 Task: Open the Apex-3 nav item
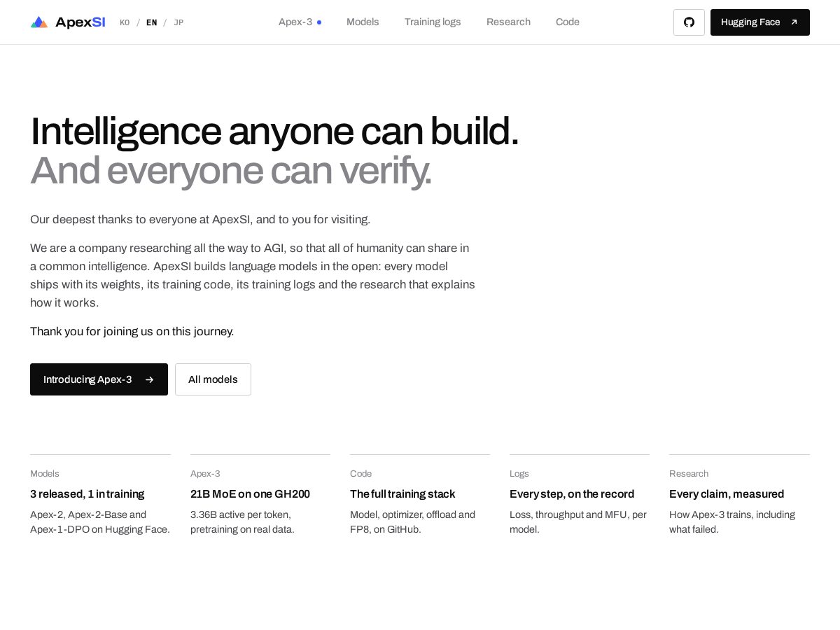[300, 22]
